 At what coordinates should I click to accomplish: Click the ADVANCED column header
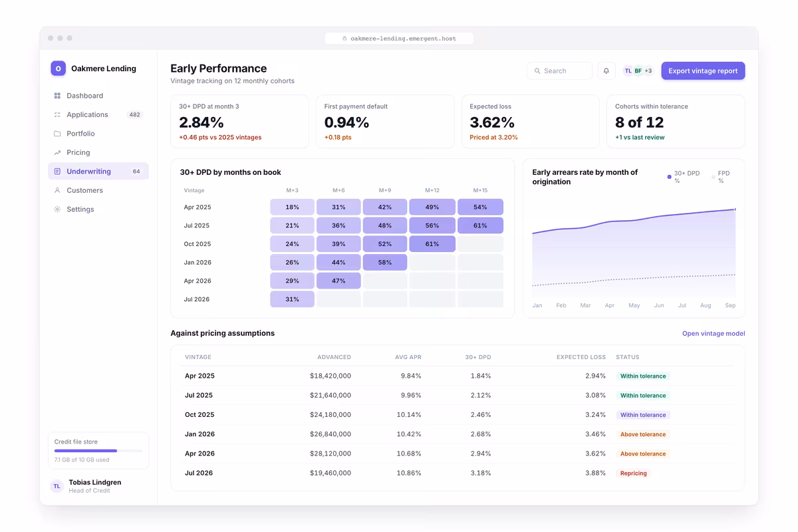pos(334,357)
